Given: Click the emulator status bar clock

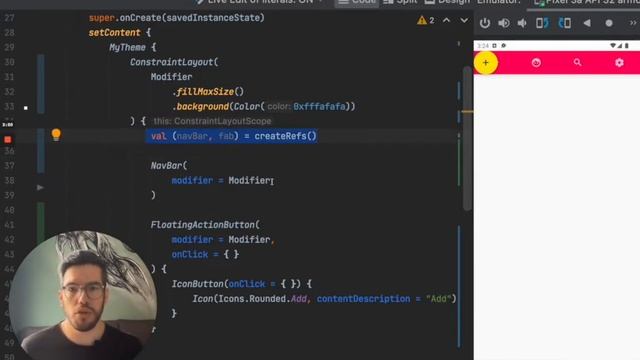Looking at the screenshot, I should (x=483, y=46).
